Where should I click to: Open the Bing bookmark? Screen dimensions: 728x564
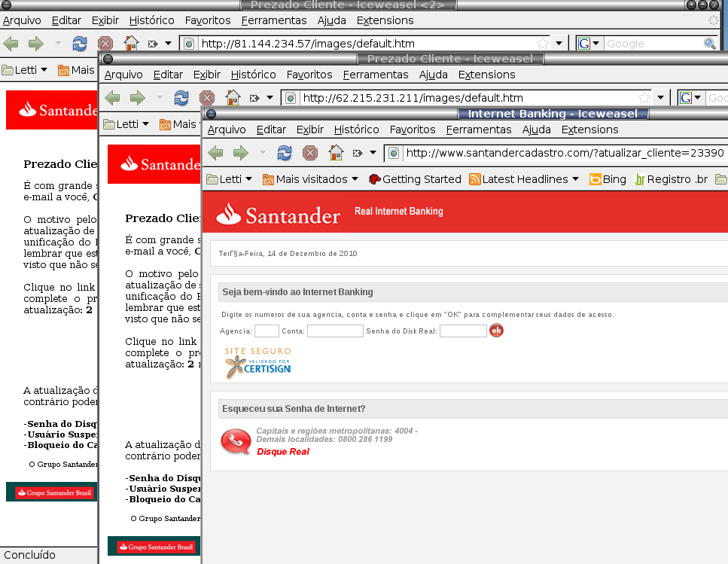[x=608, y=179]
